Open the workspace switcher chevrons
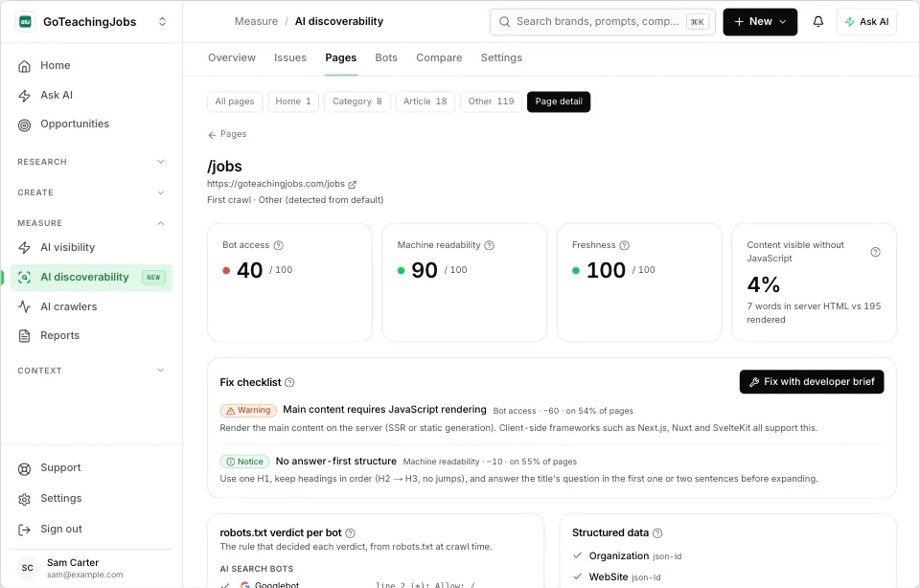 [163, 22]
